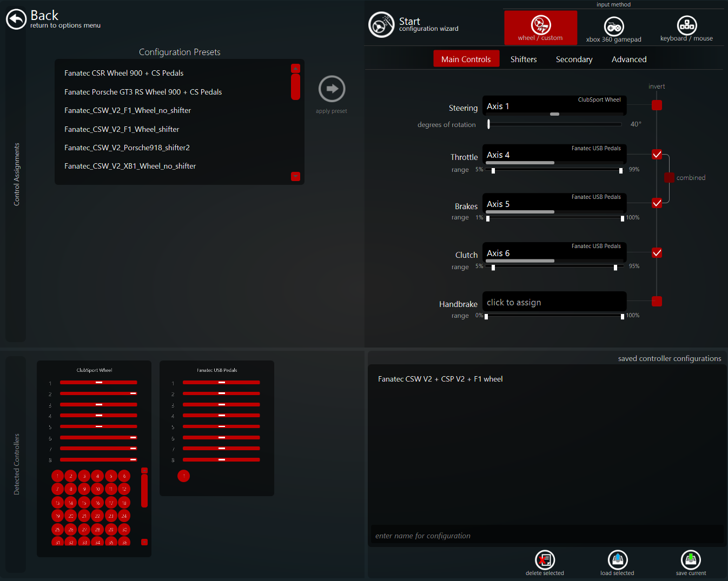Click the Back arrow icon
The width and height of the screenshot is (728, 581).
[16, 19]
